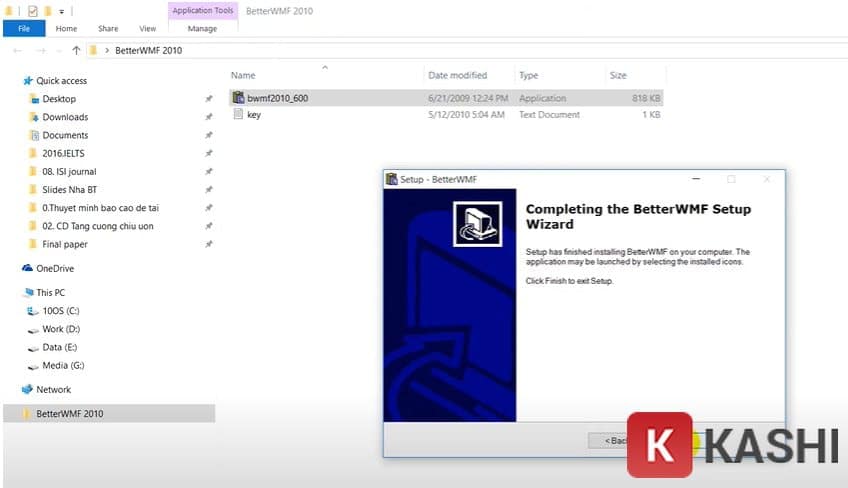Expand This PC in navigation pane

pos(13,293)
